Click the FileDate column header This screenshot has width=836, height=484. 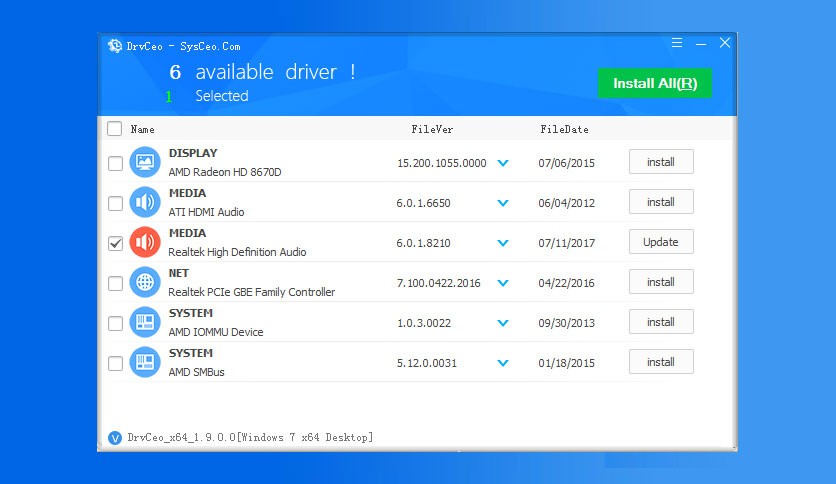[x=564, y=129]
